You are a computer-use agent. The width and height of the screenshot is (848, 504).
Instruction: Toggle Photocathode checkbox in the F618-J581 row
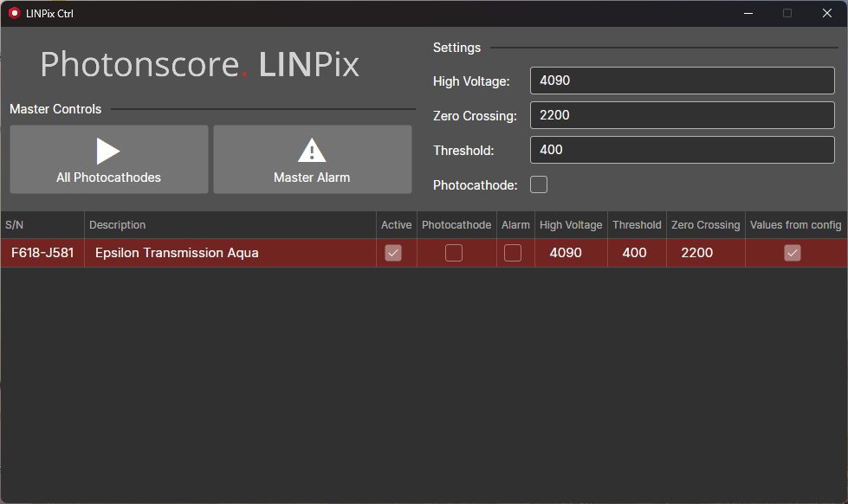pos(454,253)
